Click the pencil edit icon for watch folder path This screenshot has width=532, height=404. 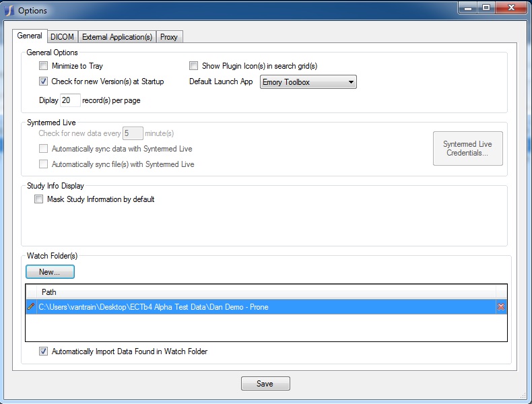click(31, 306)
